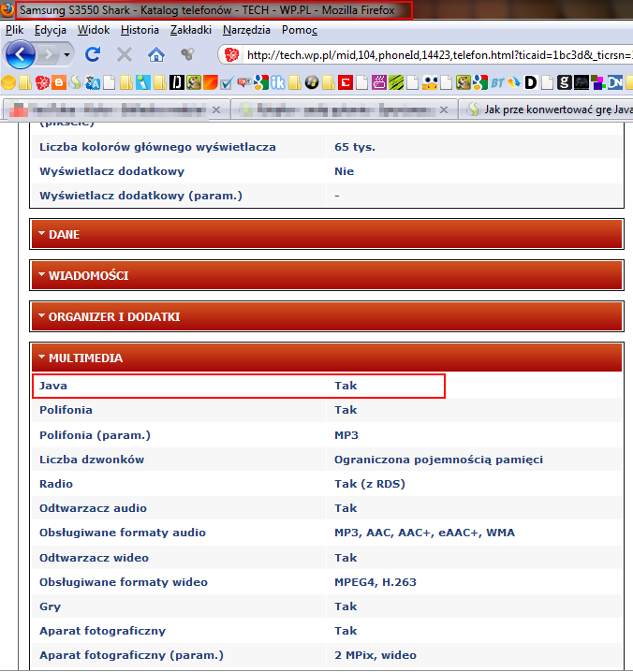Open the colored squares bookmark

click(597, 81)
